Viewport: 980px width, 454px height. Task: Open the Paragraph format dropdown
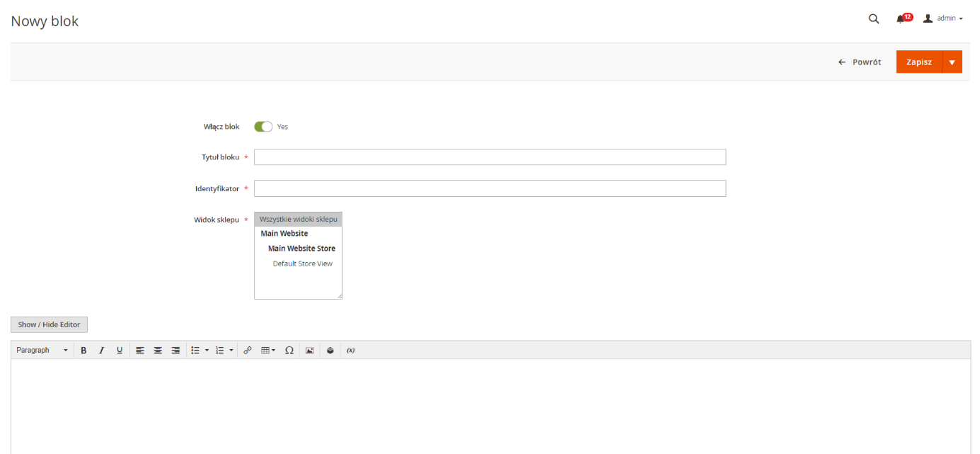tap(42, 350)
